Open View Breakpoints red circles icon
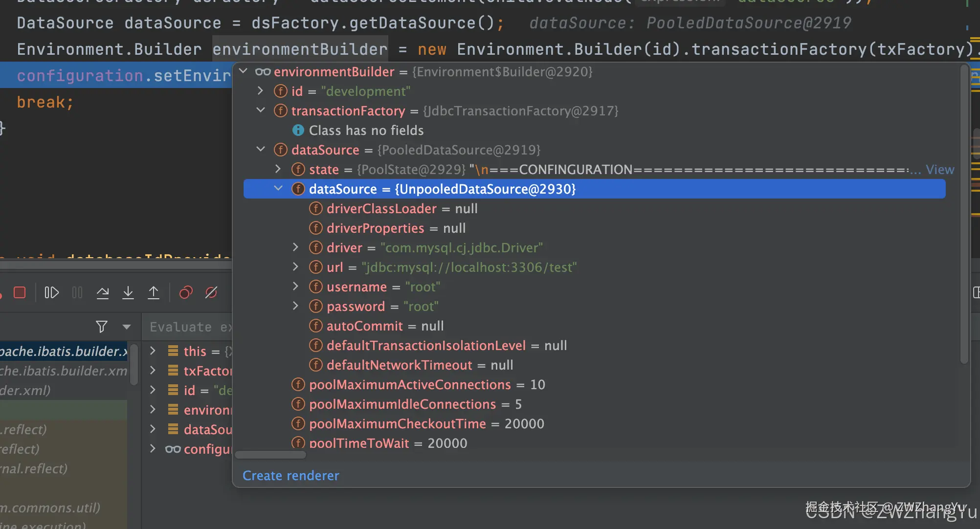The height and width of the screenshot is (529, 980). click(x=186, y=292)
